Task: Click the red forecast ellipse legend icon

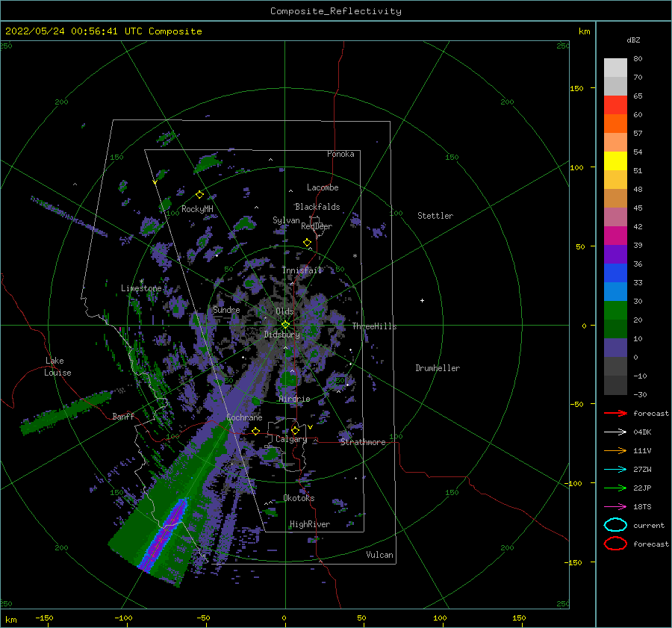Action: [615, 544]
